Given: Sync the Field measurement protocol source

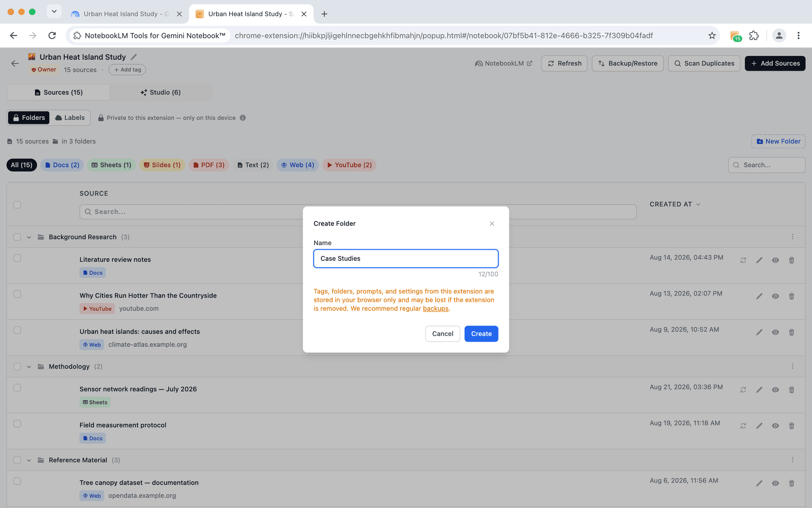Looking at the screenshot, I should pyautogui.click(x=743, y=426).
